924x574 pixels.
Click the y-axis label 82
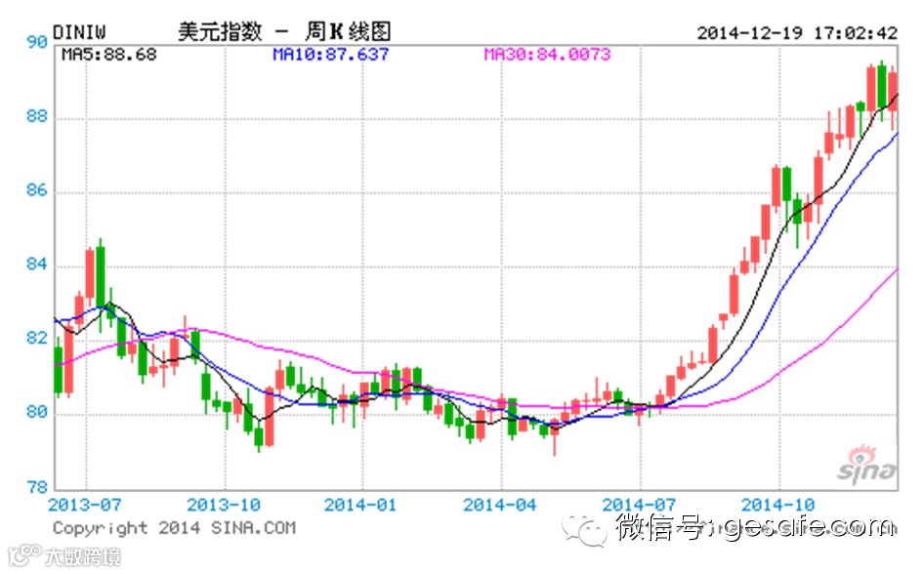tap(36, 338)
